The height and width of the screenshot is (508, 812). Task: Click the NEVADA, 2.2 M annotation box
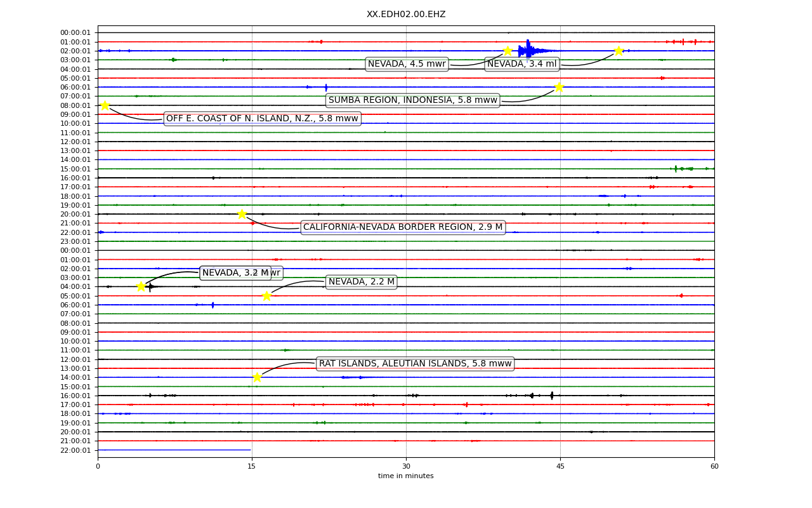click(x=362, y=282)
